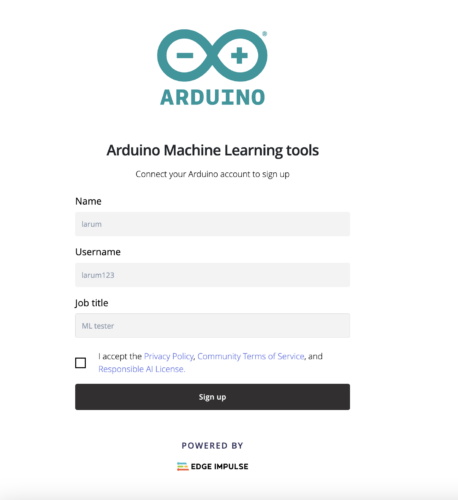Image resolution: width=458 pixels, height=500 pixels.
Task: Click the Name field label
Action: (x=88, y=201)
